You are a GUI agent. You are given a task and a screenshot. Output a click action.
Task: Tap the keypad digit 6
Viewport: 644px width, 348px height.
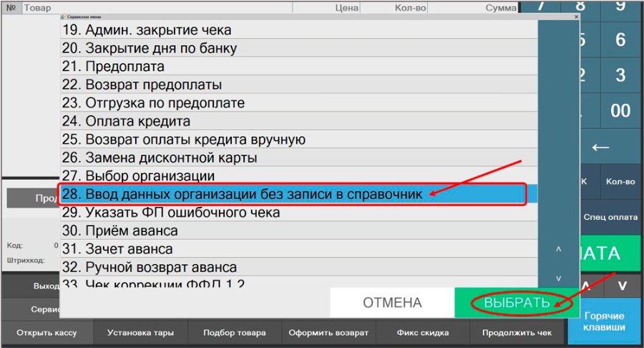(620, 40)
